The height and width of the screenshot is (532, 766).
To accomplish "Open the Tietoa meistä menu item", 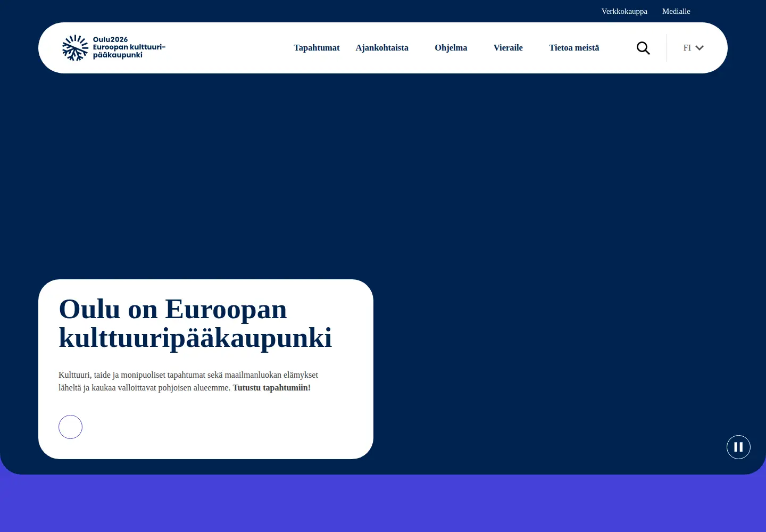I will click(574, 48).
